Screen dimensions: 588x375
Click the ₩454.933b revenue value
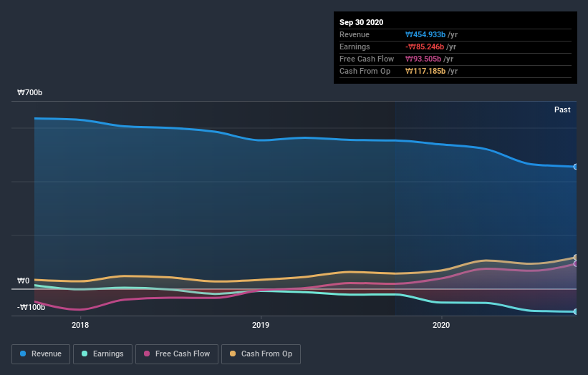[425, 35]
